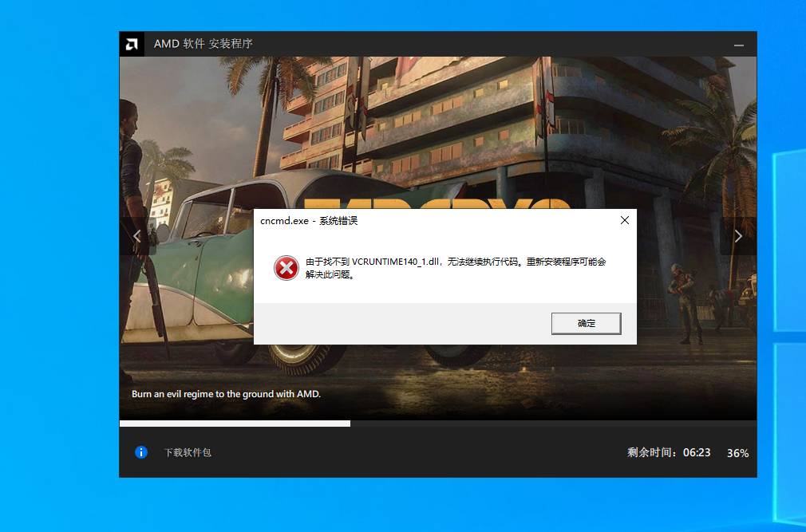Click the red error X icon
Image resolution: width=806 pixels, height=532 pixels.
point(286,268)
